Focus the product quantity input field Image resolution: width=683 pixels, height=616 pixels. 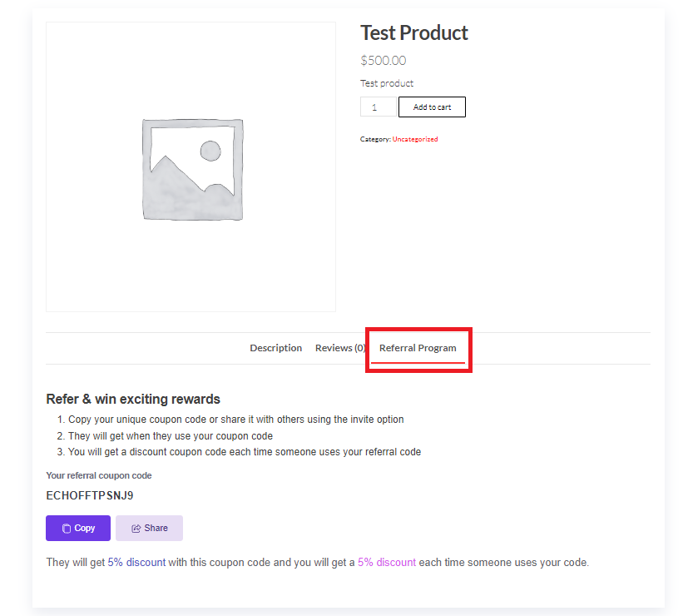[x=378, y=107]
